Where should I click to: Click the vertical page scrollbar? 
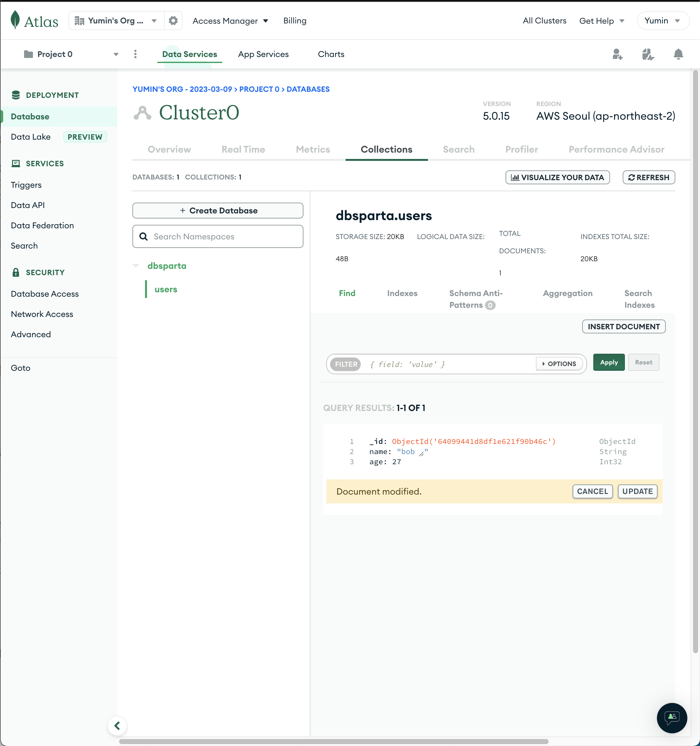(x=695, y=361)
